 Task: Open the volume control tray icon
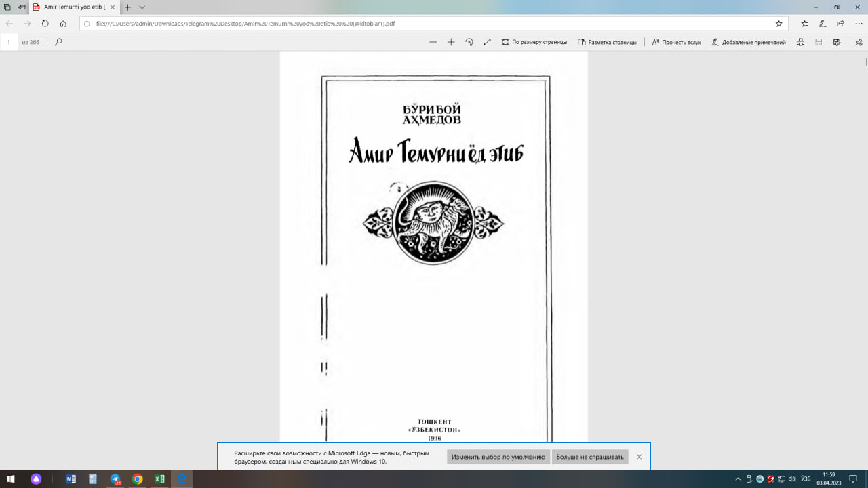792,479
